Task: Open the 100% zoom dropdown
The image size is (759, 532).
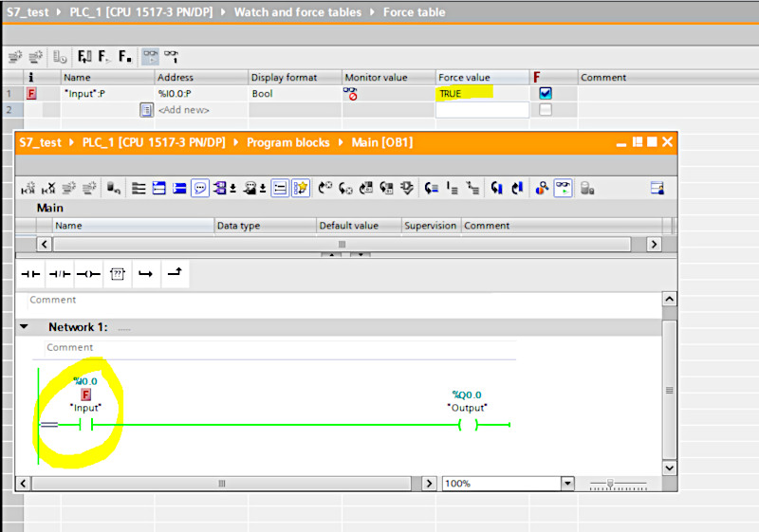Action: tap(567, 483)
